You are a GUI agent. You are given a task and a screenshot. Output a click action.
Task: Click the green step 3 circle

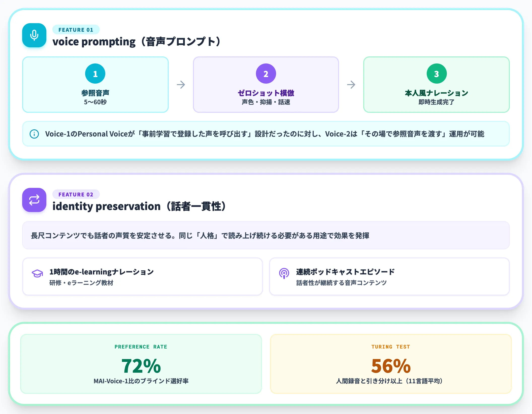click(x=437, y=74)
